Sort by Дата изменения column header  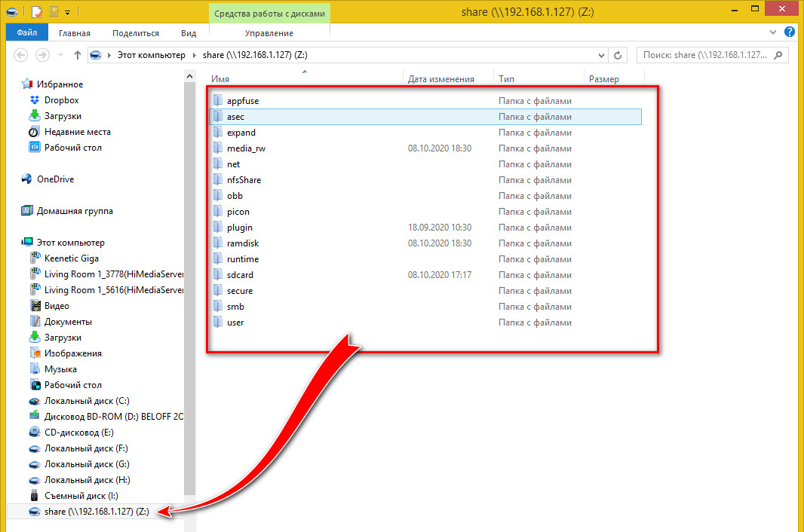click(x=441, y=79)
